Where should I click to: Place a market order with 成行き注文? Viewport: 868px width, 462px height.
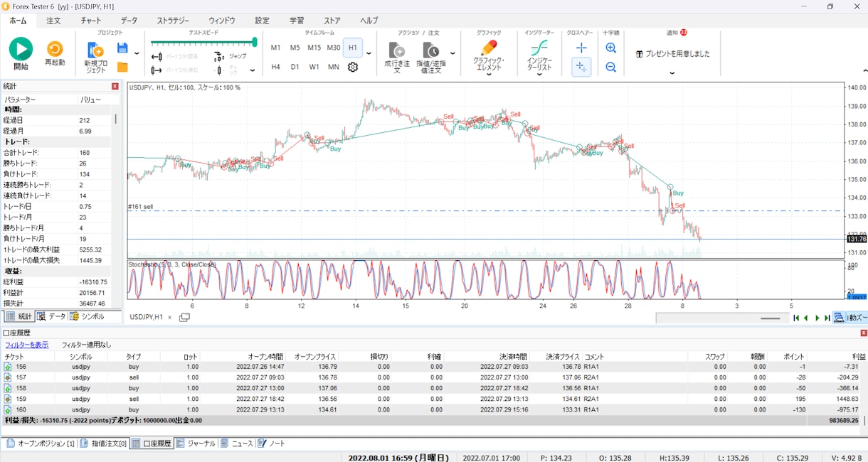coord(397,57)
